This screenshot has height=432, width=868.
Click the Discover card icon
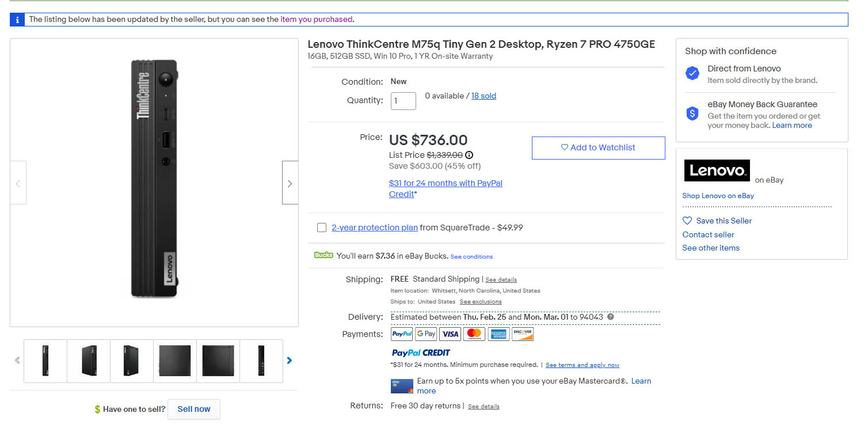click(523, 334)
